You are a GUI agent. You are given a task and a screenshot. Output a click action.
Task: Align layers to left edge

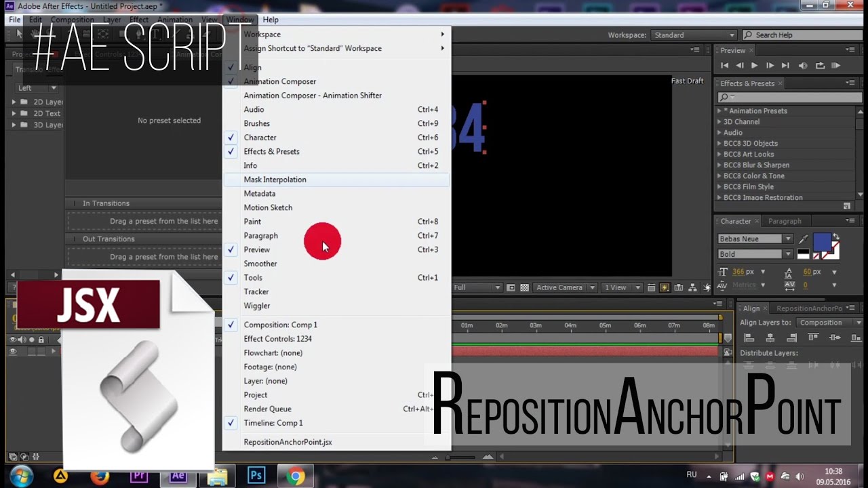point(749,338)
